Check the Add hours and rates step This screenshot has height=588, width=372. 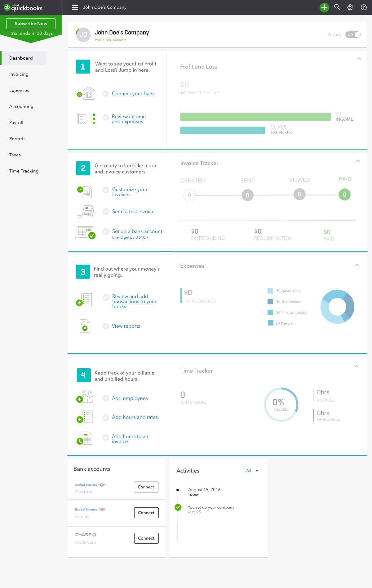(106, 417)
